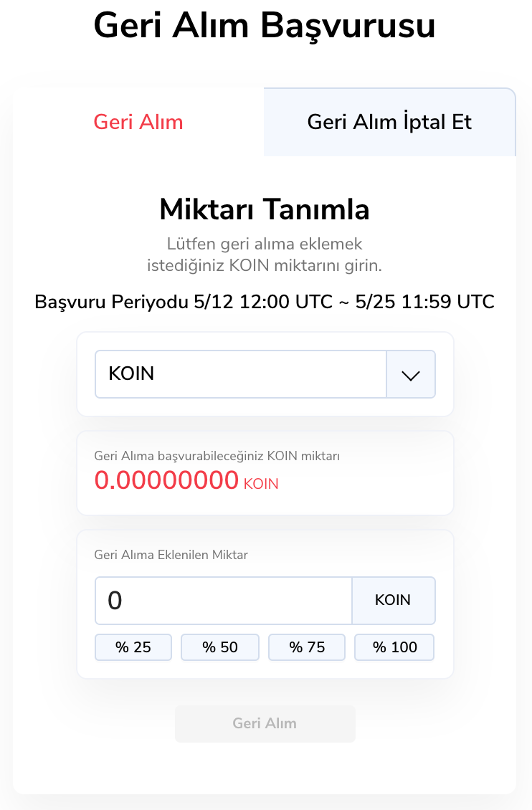
Task: Set amount using % 100 button
Action: tap(394, 647)
